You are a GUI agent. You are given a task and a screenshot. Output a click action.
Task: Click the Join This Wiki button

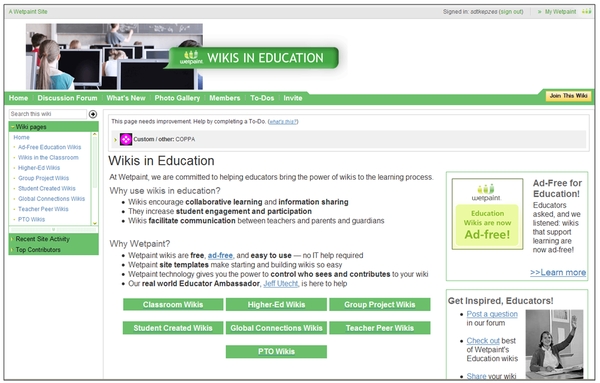tap(568, 96)
